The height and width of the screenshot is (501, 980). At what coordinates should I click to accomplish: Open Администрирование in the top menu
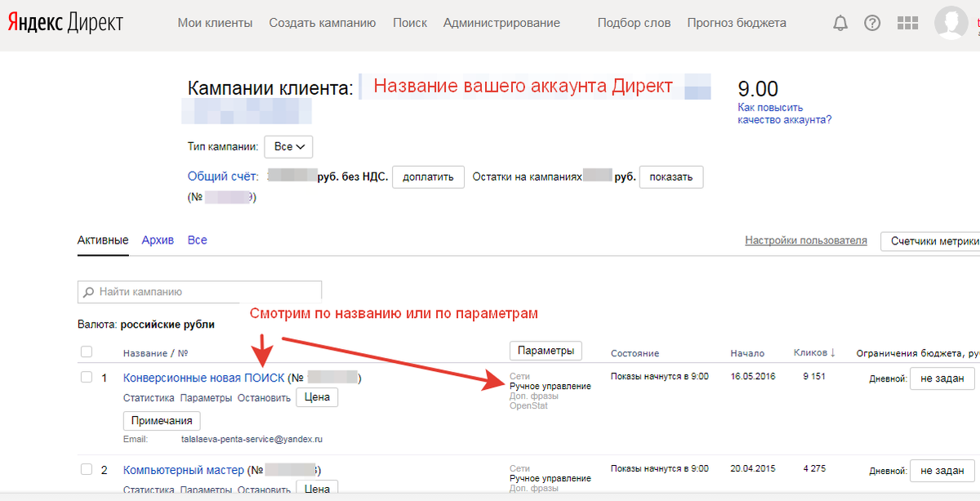tap(501, 23)
